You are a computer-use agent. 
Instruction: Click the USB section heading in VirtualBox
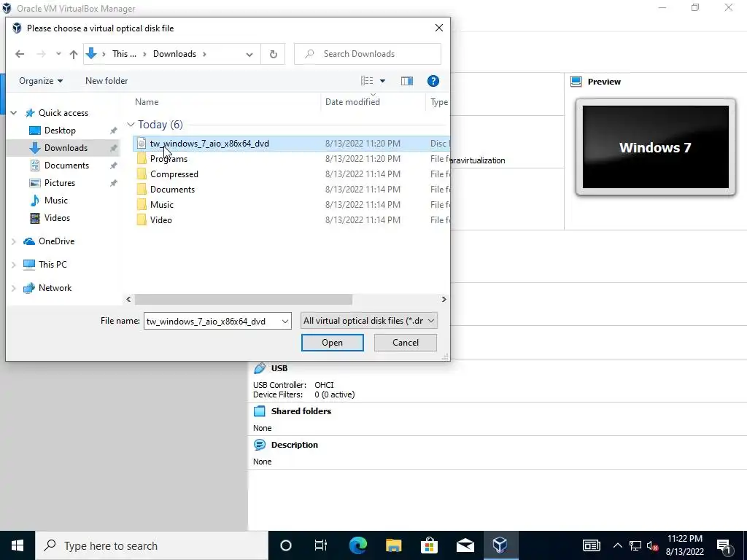point(279,368)
